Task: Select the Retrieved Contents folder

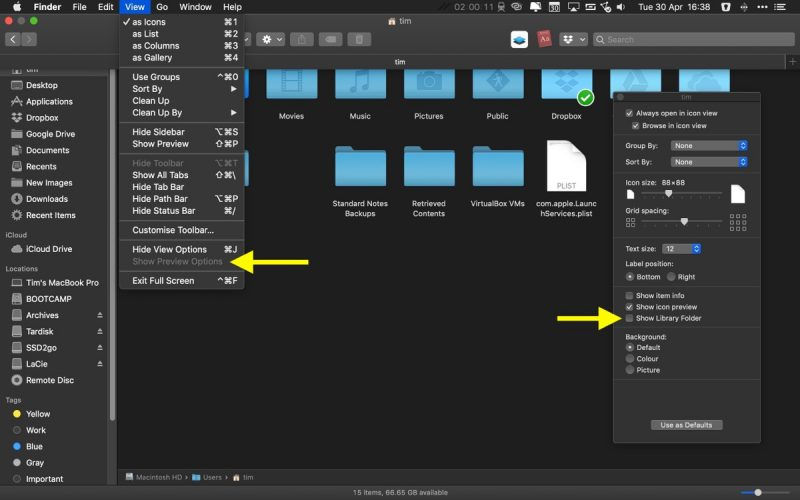Action: tap(429, 166)
